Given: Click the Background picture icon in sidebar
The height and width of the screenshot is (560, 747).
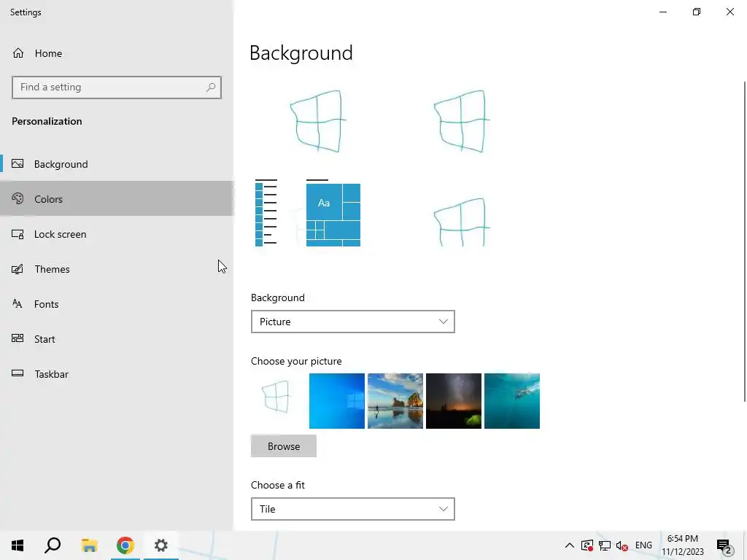Looking at the screenshot, I should (x=18, y=164).
